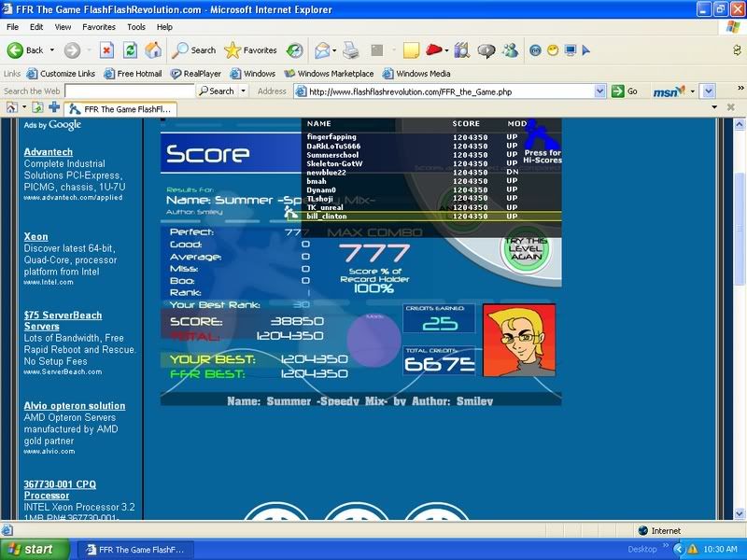Go to the Home page icon

pos(153,50)
